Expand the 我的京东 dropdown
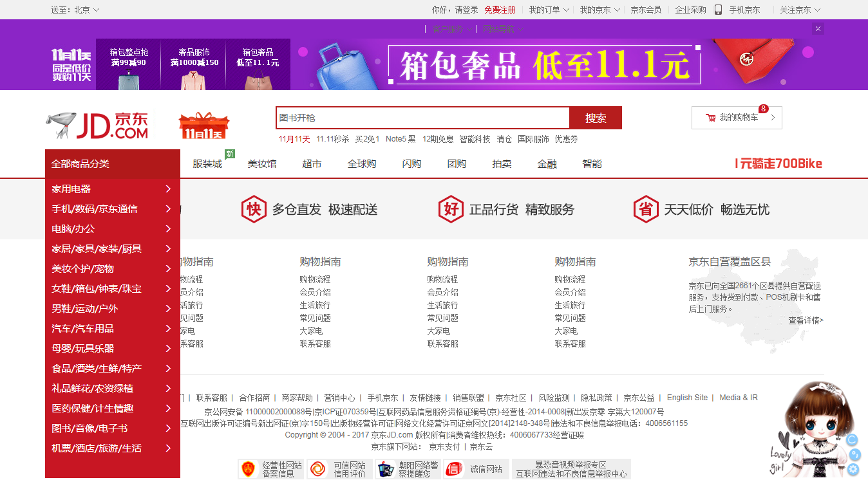 [x=599, y=10]
